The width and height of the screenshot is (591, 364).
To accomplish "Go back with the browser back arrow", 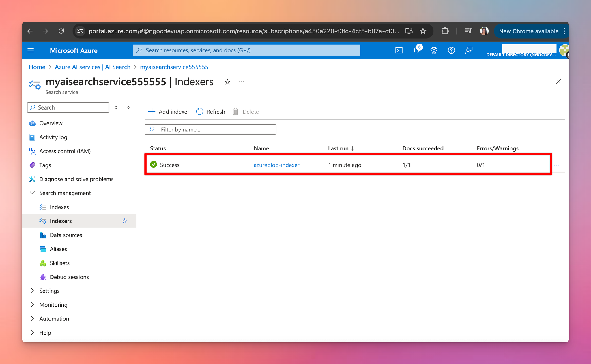I will click(30, 31).
